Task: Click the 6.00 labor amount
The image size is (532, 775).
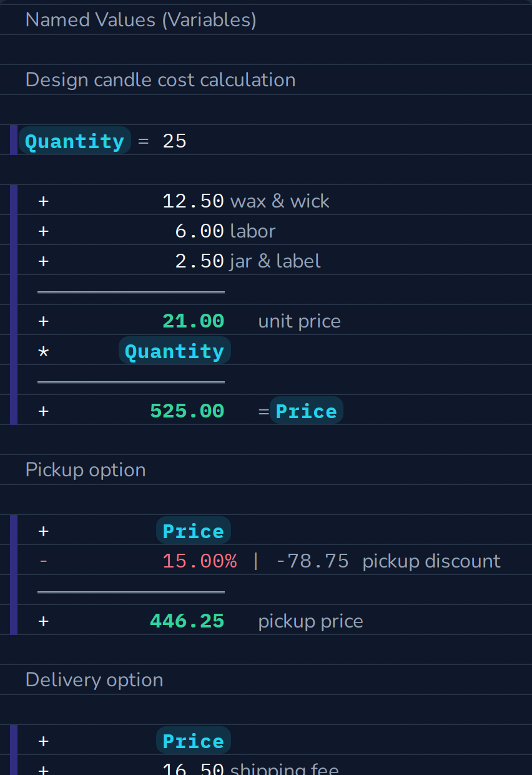Action: pyautogui.click(x=199, y=231)
